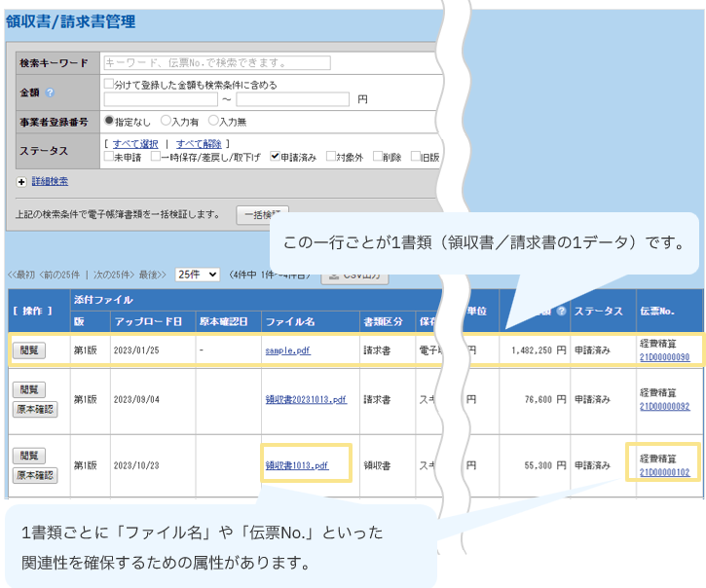Tick the 対象外 status checkbox
The height and width of the screenshot is (588, 706).
[332, 156]
